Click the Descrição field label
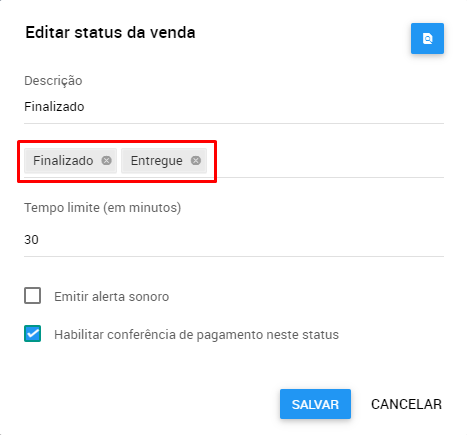This screenshot has height=435, width=467. tap(53, 81)
